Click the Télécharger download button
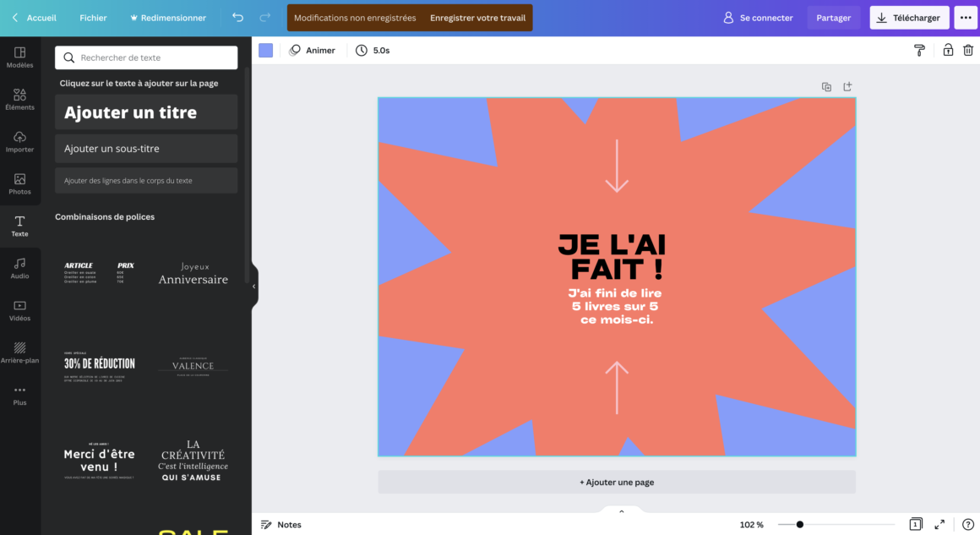 909,18
